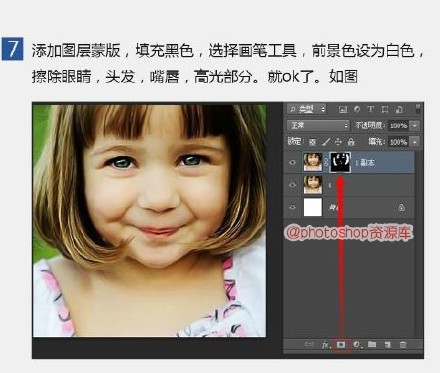Toggle the layer filtering switch
The width and height of the screenshot is (440, 373).
[x=417, y=109]
